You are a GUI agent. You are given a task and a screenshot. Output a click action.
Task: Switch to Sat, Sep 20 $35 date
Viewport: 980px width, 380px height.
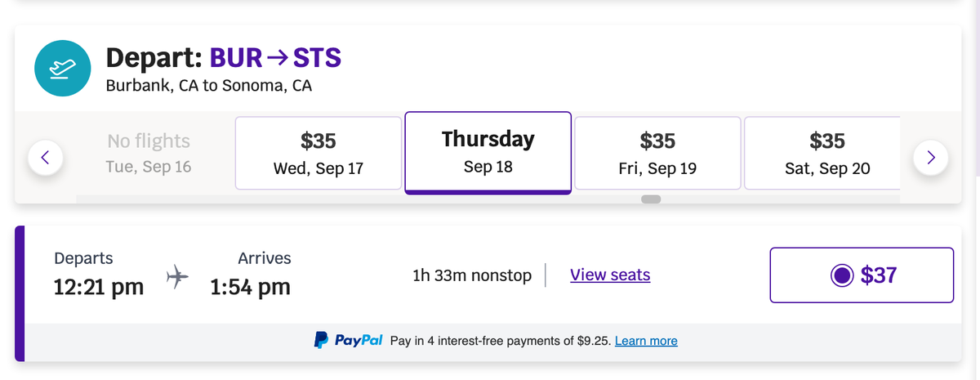(x=822, y=154)
